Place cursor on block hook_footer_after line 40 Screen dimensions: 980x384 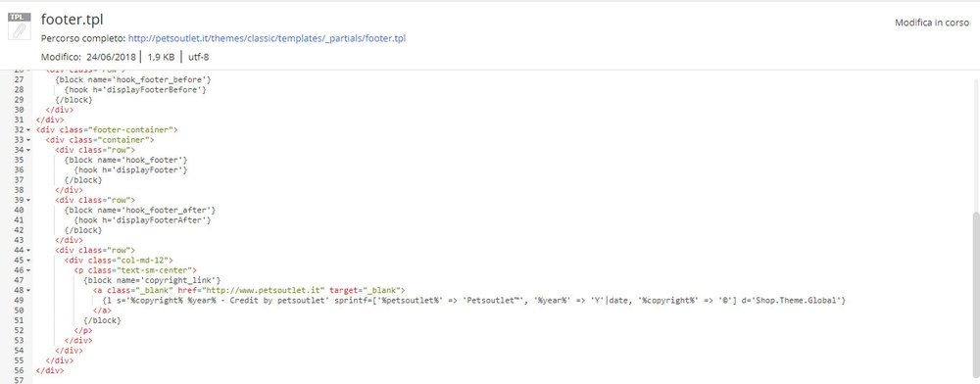tap(140, 210)
